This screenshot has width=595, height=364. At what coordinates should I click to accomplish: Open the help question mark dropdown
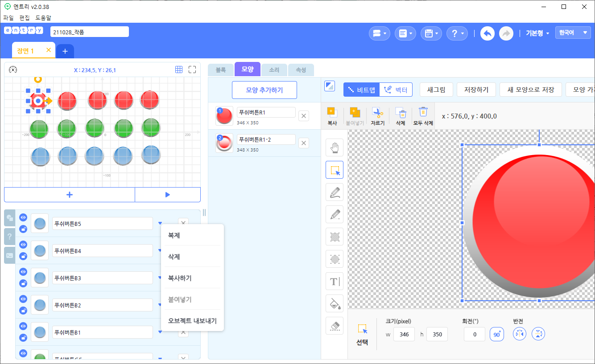coord(457,33)
